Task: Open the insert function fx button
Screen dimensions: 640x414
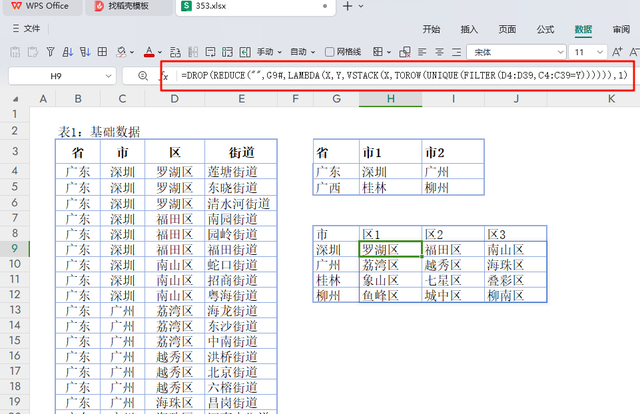Action: [x=164, y=76]
